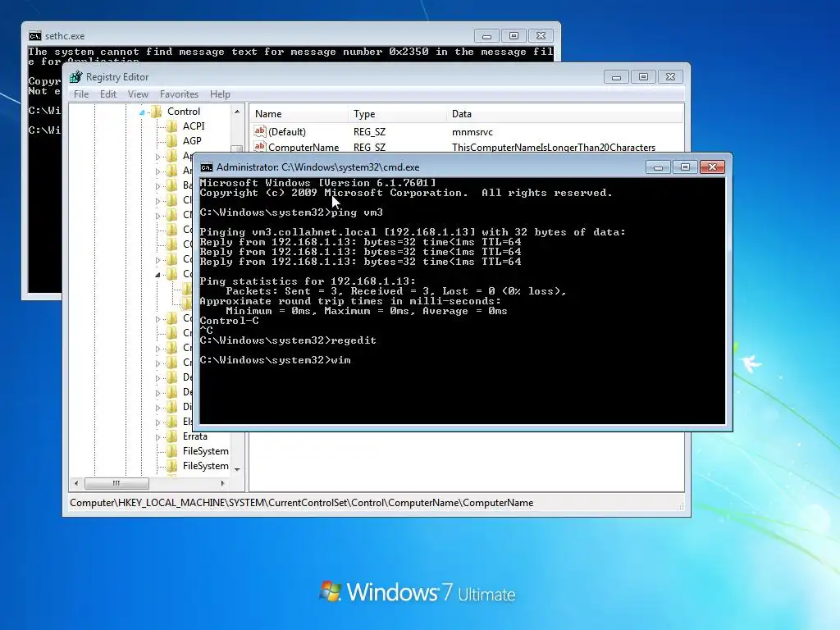Click the sethc.exe window title text
This screenshot has width=840, height=630.
pyautogui.click(x=64, y=36)
